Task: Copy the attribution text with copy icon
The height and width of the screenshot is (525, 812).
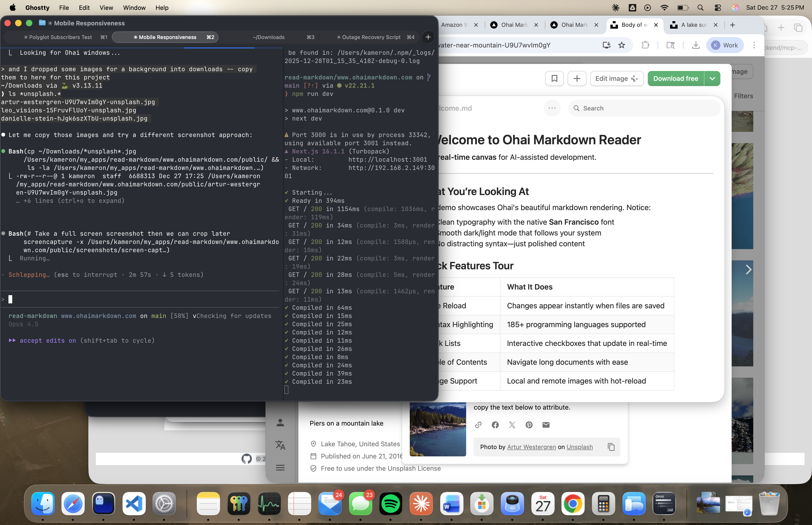Action: point(611,447)
